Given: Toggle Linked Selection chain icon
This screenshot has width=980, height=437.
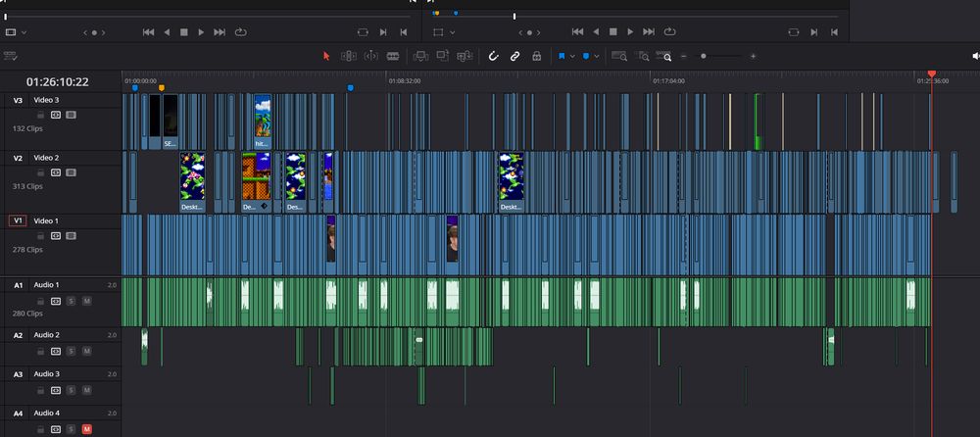Looking at the screenshot, I should [x=515, y=56].
